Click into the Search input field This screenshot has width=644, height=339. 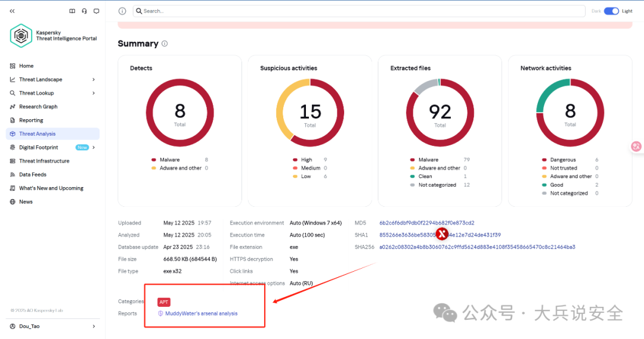click(x=358, y=11)
